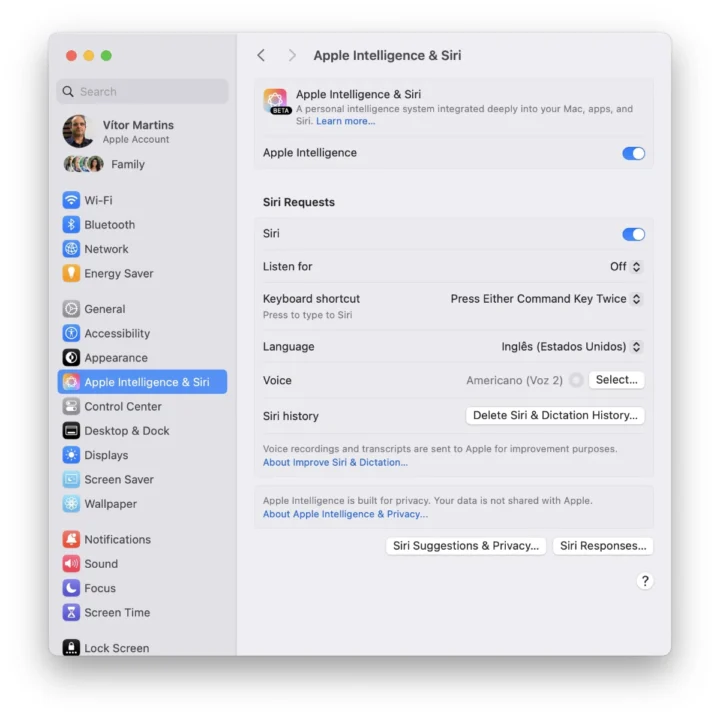Click the Family avatars icon
Screen dimensions: 720x720
click(x=83, y=164)
